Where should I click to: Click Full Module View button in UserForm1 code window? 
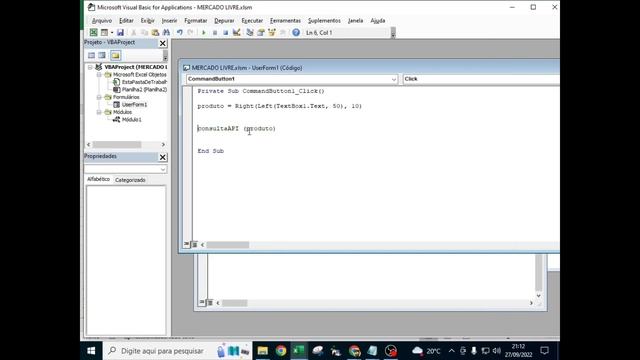(195, 244)
